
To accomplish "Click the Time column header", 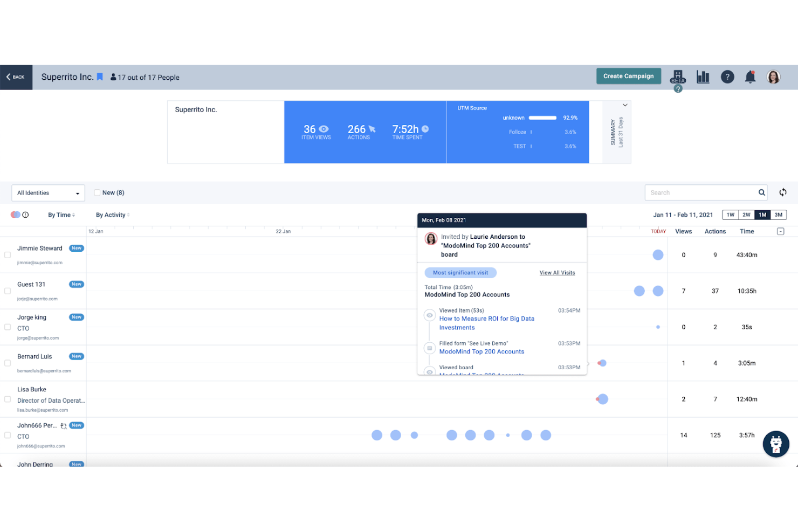I will point(747,231).
